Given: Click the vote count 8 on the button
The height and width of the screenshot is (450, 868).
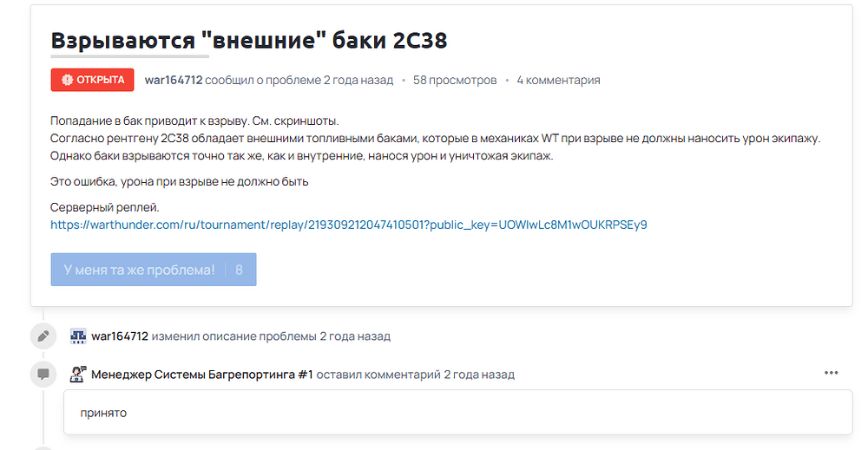Looking at the screenshot, I should tap(239, 270).
